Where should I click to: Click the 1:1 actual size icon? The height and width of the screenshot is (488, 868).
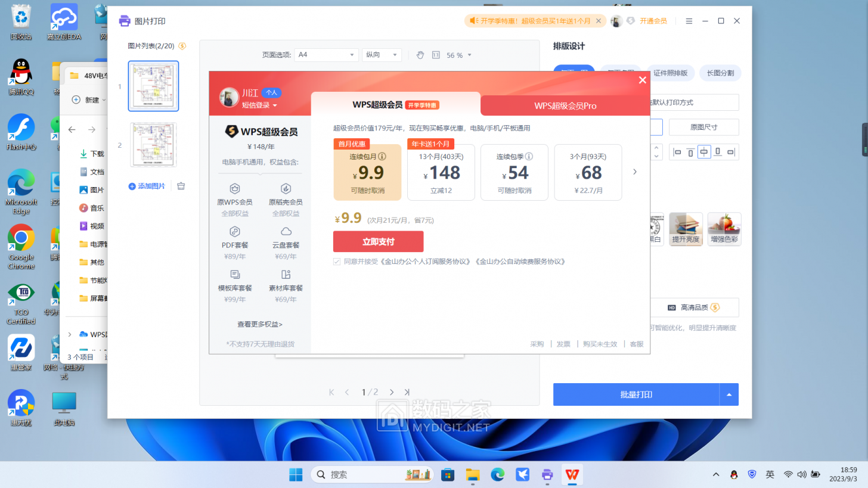435,55
